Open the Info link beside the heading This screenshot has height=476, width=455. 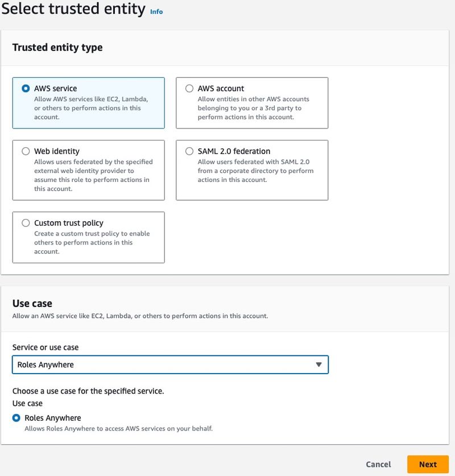pos(156,11)
